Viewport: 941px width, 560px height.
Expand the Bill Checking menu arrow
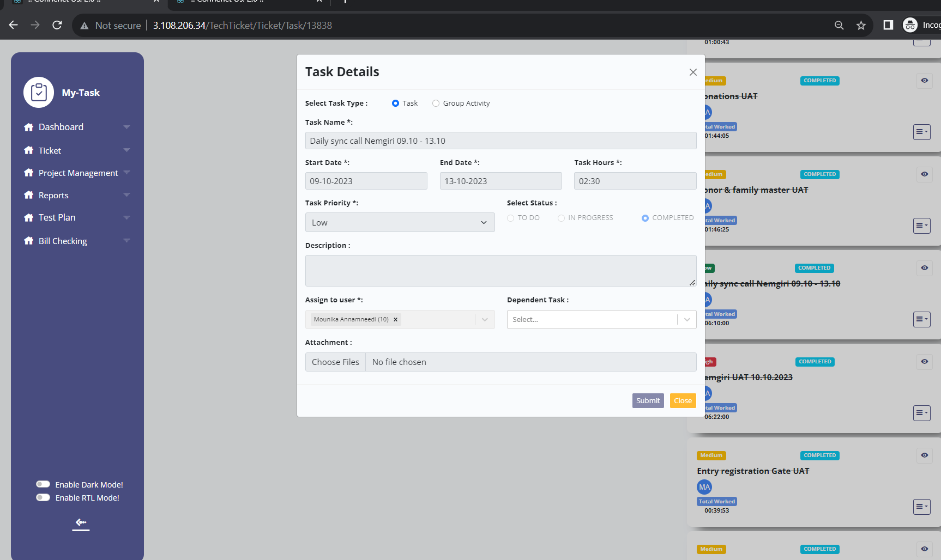point(127,240)
